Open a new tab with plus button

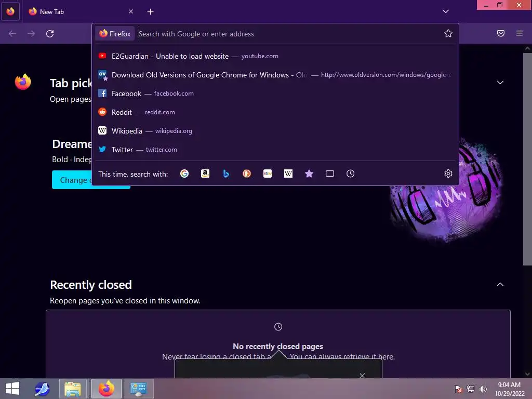click(x=150, y=12)
